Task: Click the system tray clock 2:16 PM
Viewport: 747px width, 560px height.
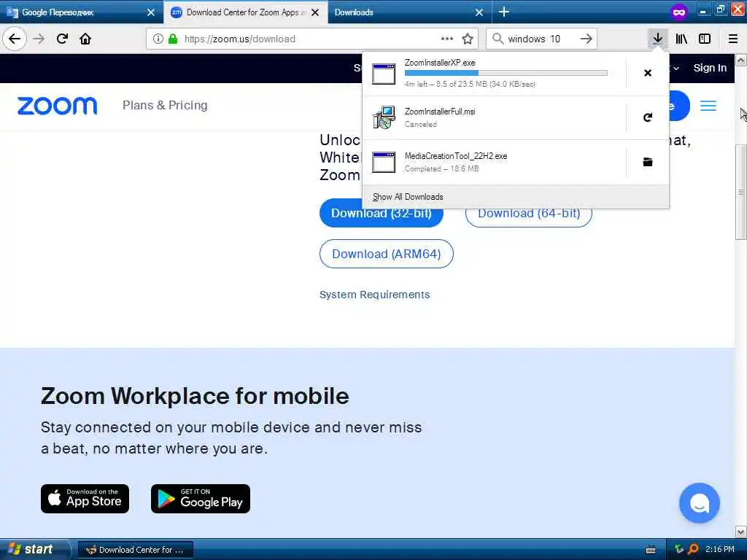Action: (719, 549)
